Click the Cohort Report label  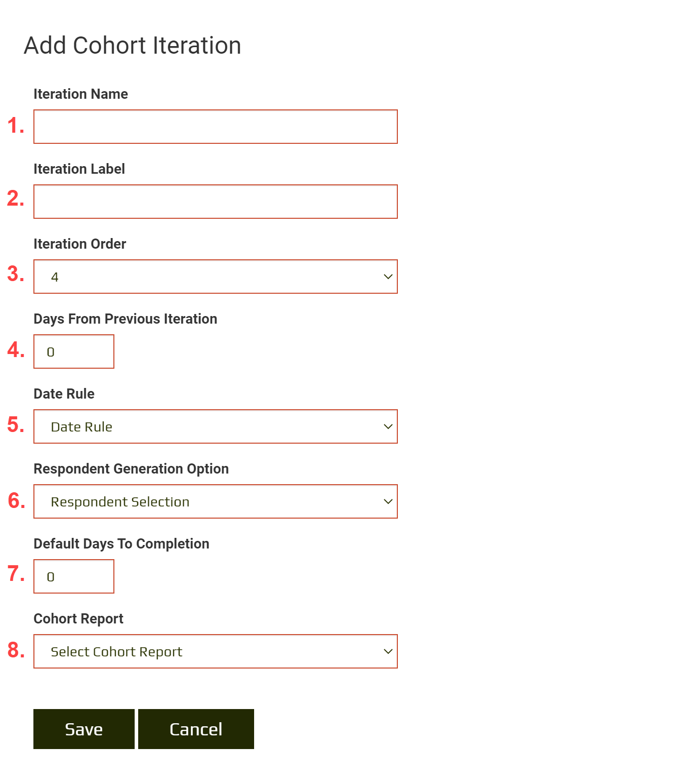click(x=78, y=618)
